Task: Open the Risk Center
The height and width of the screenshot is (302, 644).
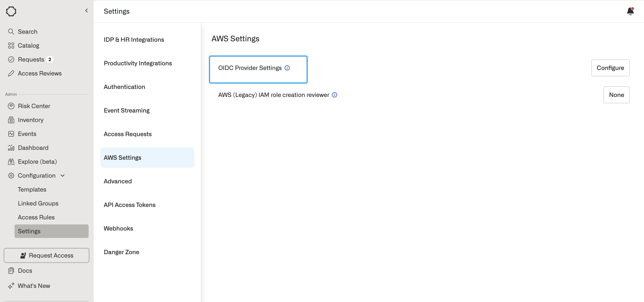Action: pos(34,106)
